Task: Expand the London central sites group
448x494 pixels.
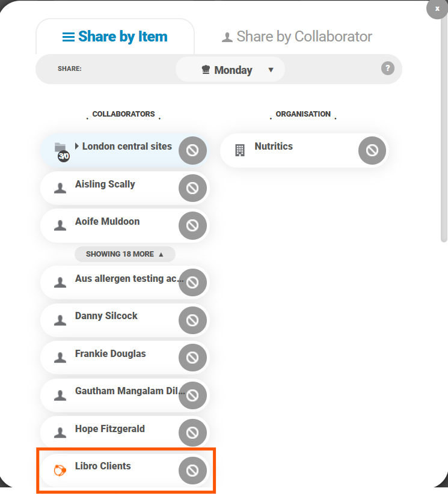Action: pyautogui.click(x=77, y=146)
